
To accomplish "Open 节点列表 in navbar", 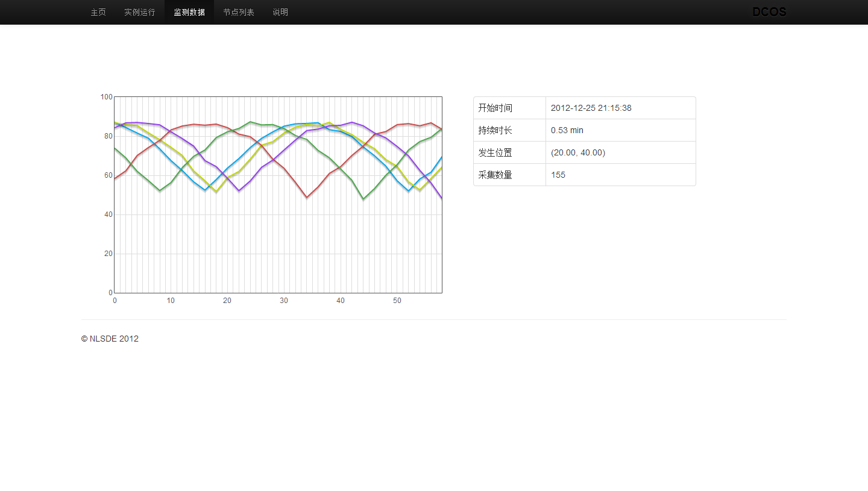I will point(239,12).
